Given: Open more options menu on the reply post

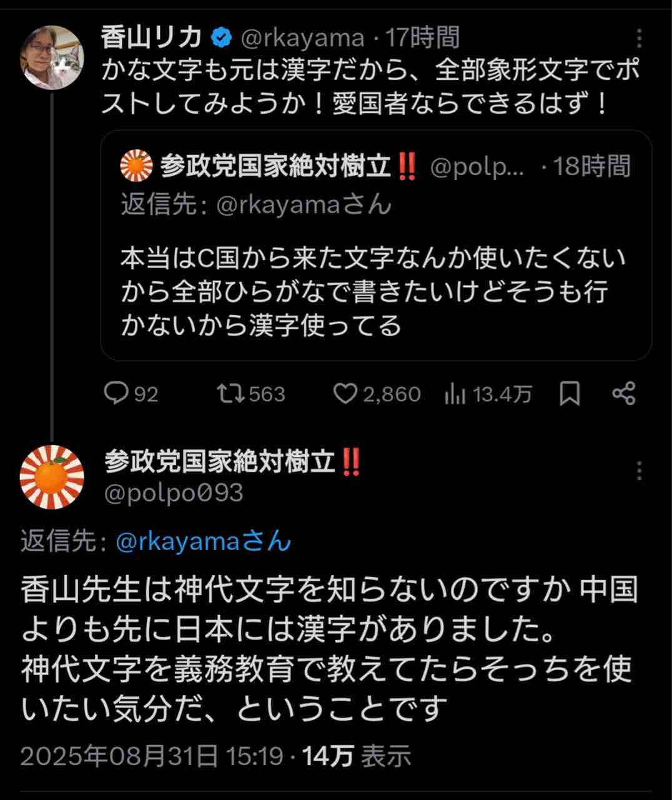Looking at the screenshot, I should coord(639,471).
